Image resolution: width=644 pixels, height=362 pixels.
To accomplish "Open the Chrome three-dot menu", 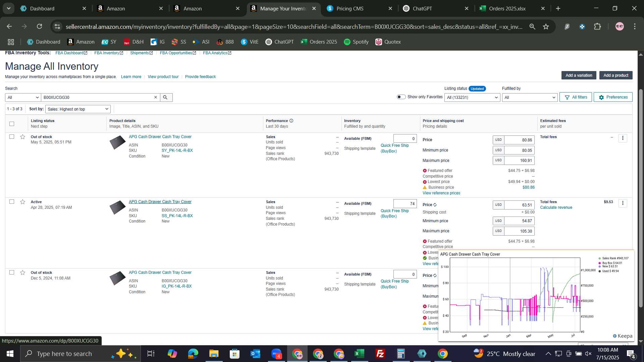I will (635, 26).
